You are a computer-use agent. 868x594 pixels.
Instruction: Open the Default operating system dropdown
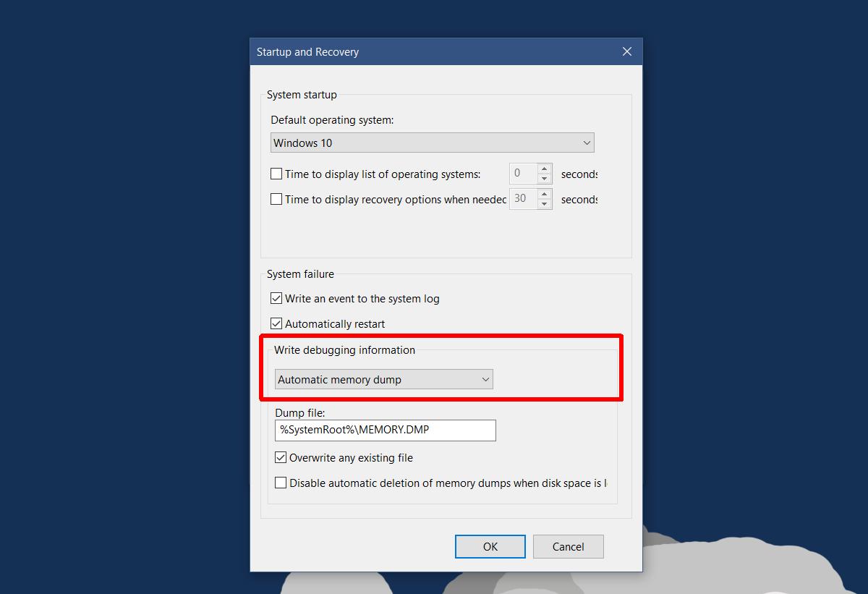[433, 143]
